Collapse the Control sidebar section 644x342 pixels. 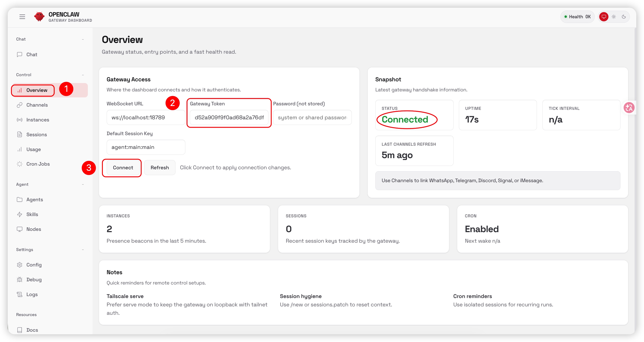(83, 75)
